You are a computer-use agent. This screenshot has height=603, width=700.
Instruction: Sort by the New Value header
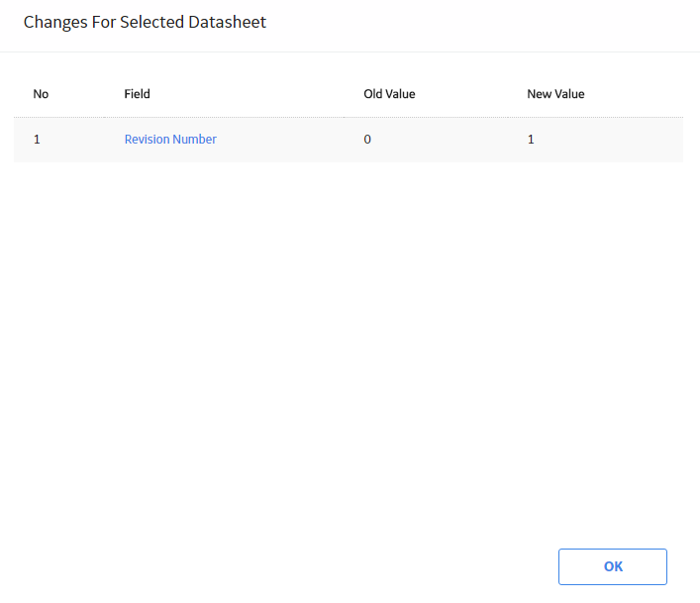(x=555, y=94)
